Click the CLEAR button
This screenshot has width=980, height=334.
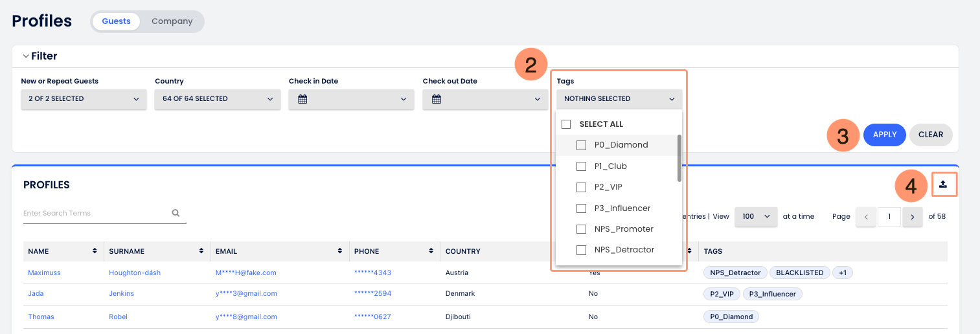[x=931, y=135]
